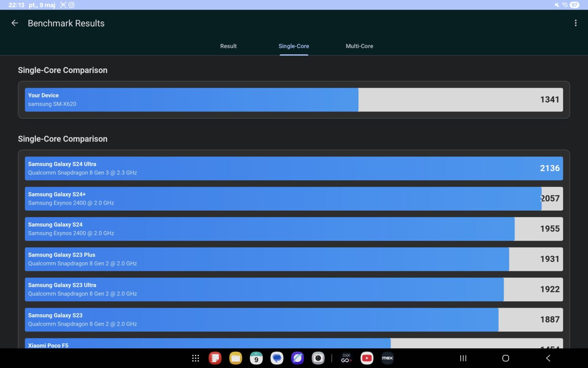Switch to the Result tab

[x=228, y=46]
